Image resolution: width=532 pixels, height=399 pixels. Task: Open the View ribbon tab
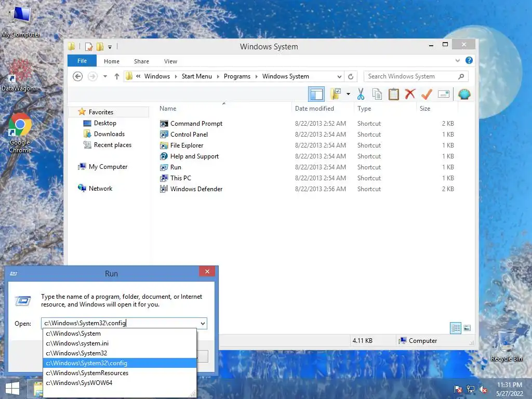click(170, 61)
